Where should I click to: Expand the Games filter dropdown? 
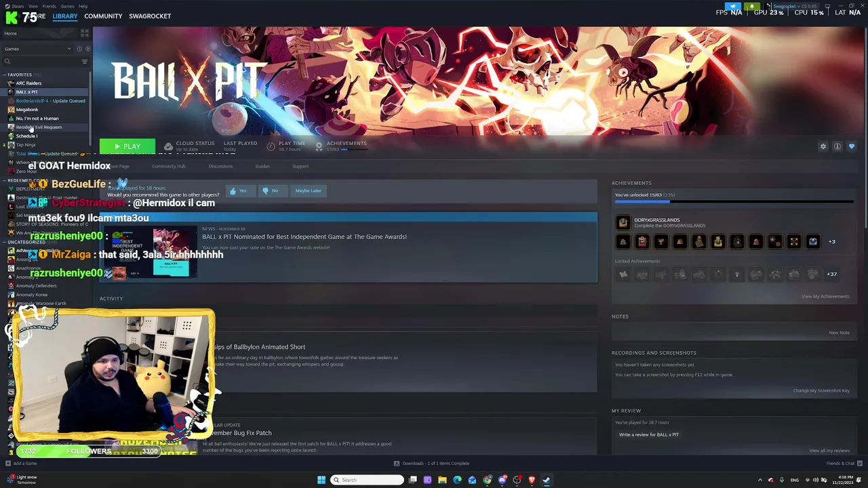pyautogui.click(x=38, y=49)
